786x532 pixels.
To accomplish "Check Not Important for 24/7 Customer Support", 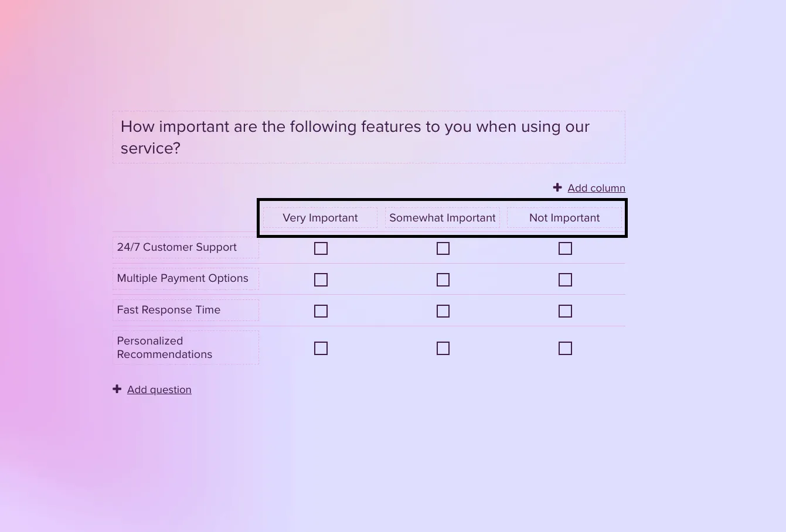I will [565, 248].
